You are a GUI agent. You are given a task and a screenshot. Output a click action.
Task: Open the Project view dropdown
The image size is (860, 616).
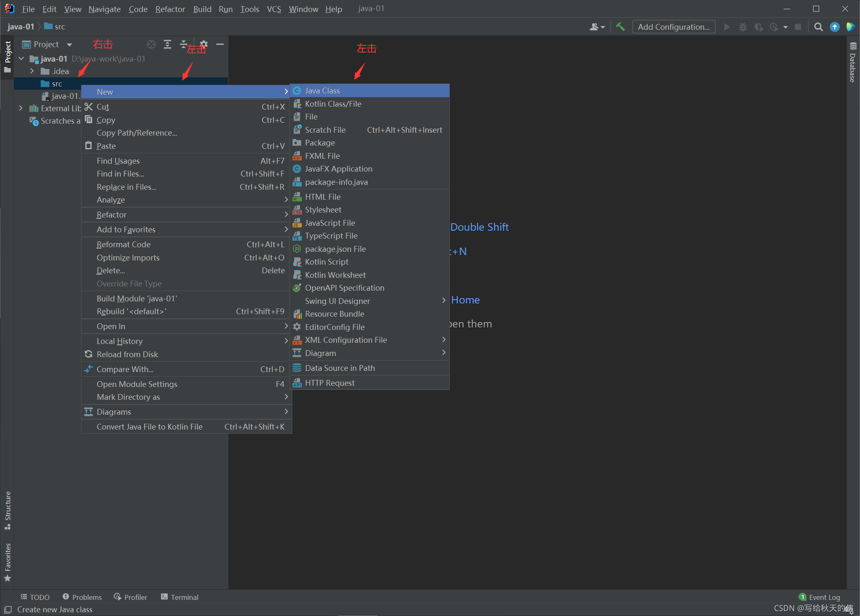coord(69,44)
